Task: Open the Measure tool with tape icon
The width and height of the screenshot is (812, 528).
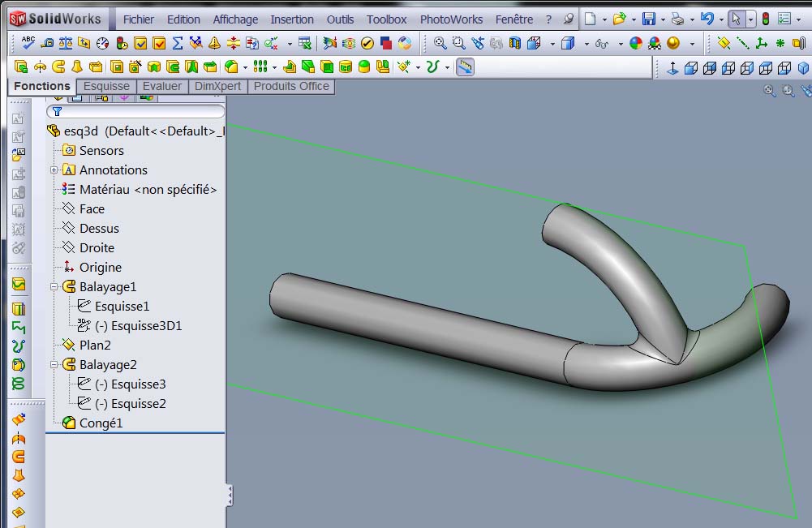Action: point(47,44)
